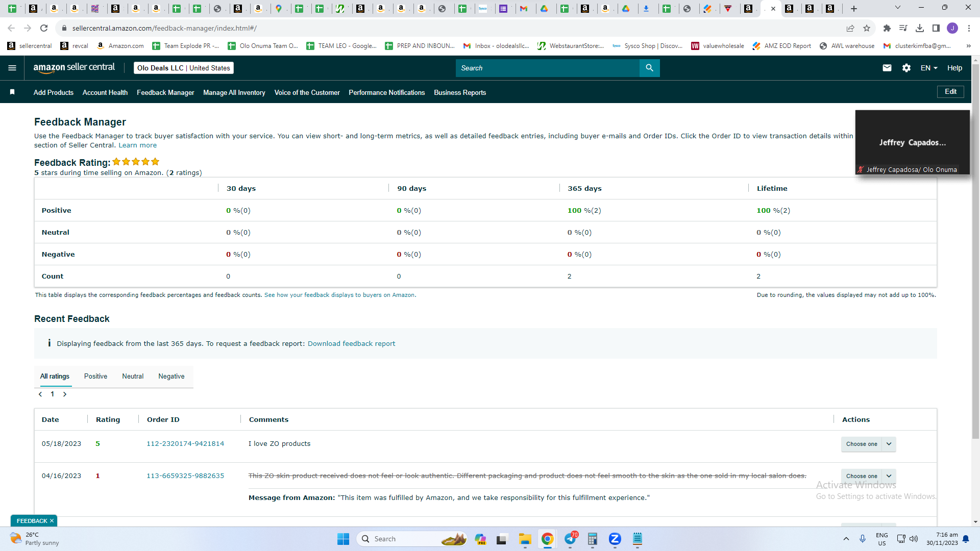Close the FEEDBACK tab widget
980x551 pixels.
pyautogui.click(x=52, y=521)
